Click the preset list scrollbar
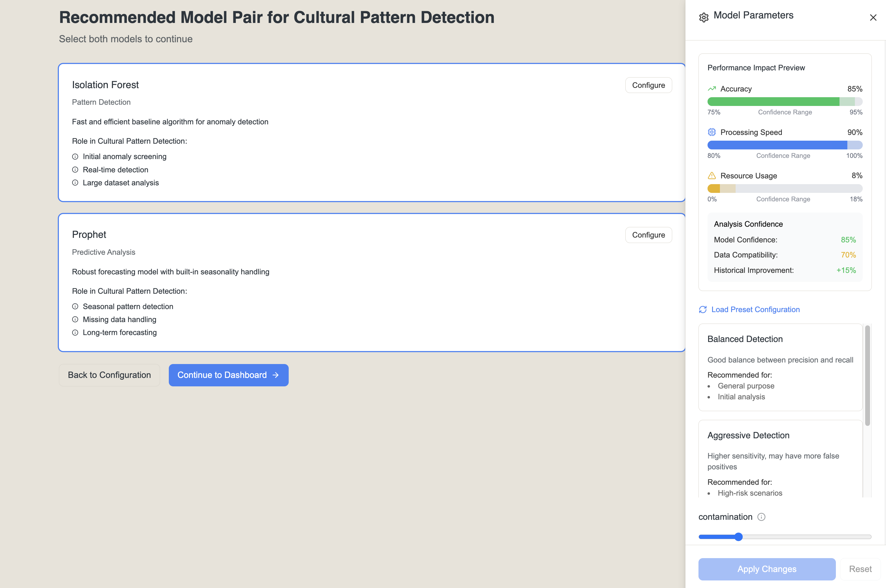The image size is (886, 588). tap(867, 375)
